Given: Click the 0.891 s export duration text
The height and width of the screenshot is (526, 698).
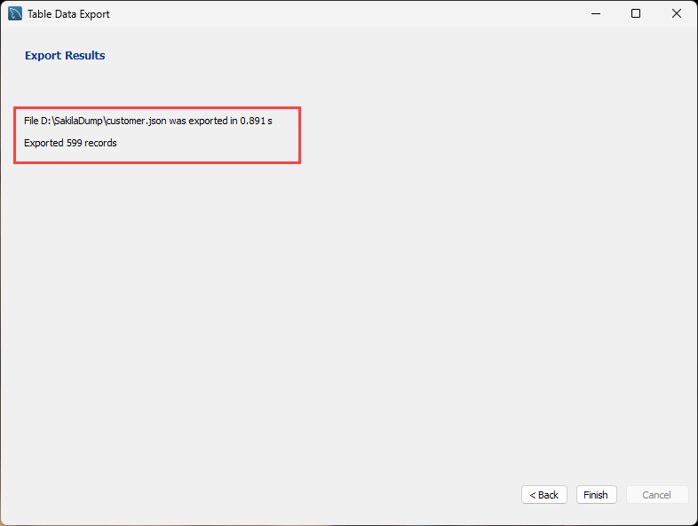Looking at the screenshot, I should (x=256, y=121).
